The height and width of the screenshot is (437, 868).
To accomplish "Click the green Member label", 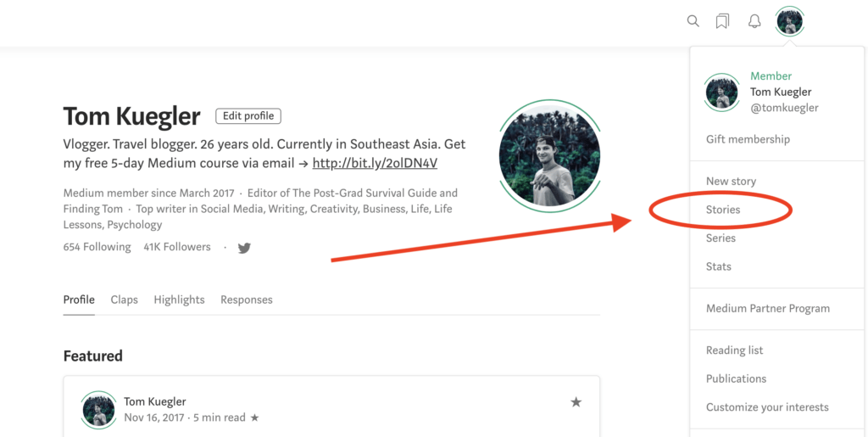I will [x=771, y=76].
